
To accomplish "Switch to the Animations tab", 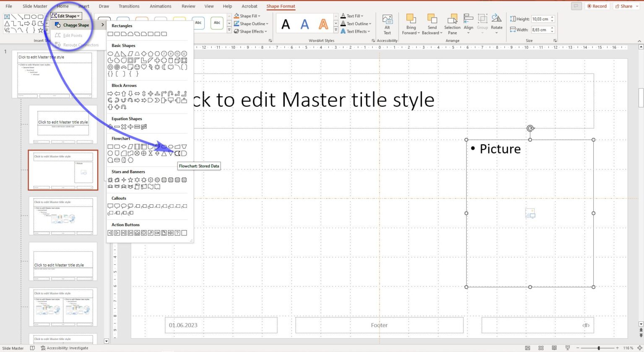I will [x=161, y=6].
